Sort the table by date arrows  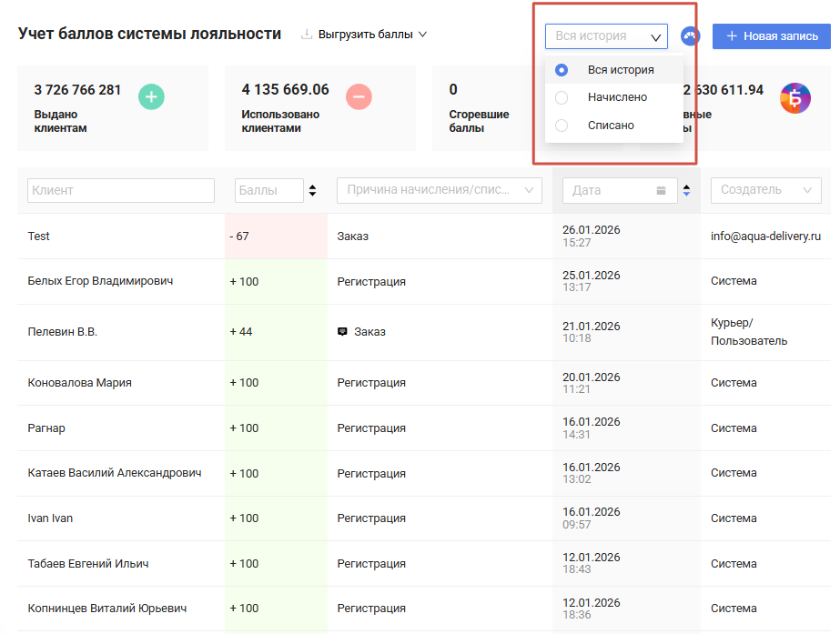coord(686,190)
